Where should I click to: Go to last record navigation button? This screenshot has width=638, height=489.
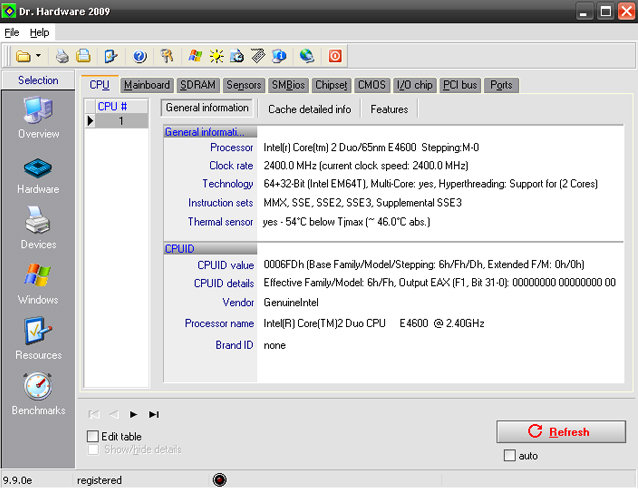coord(154,415)
